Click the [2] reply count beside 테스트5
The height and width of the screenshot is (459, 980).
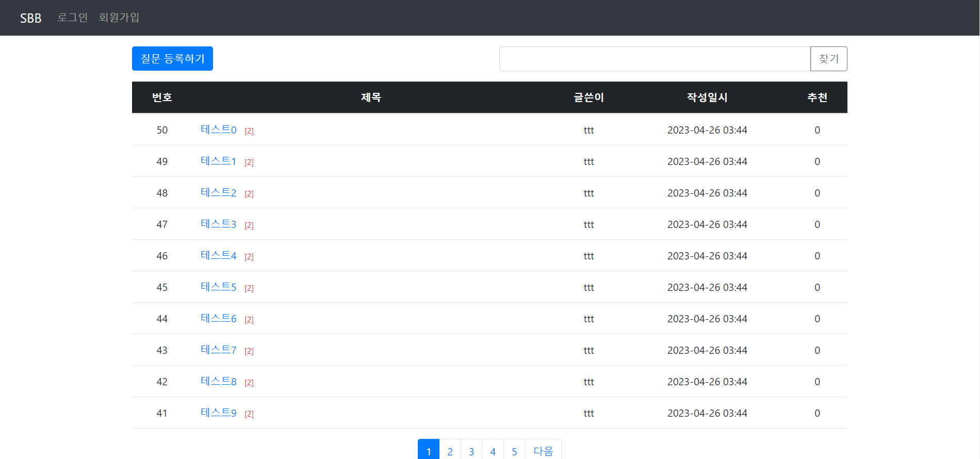pyautogui.click(x=249, y=288)
